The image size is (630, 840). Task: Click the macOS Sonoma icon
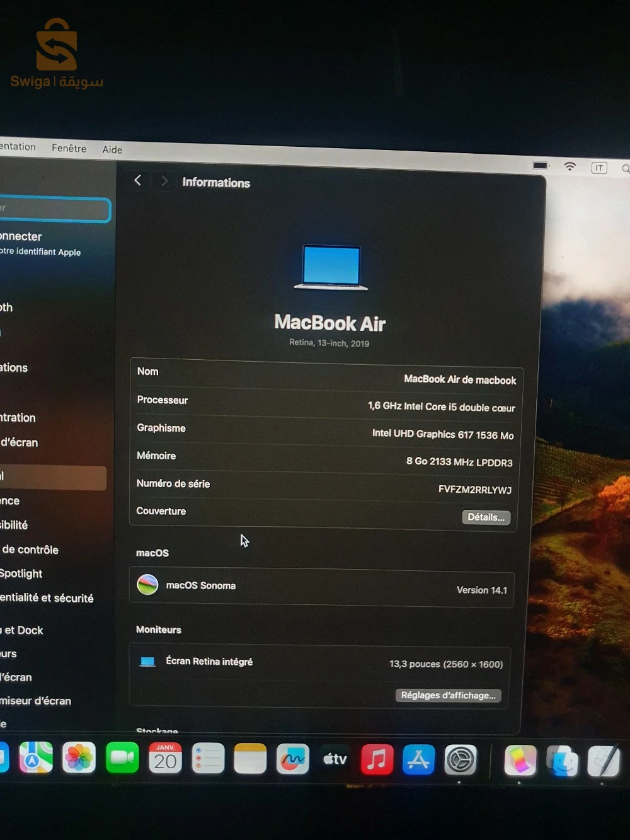tap(147, 584)
